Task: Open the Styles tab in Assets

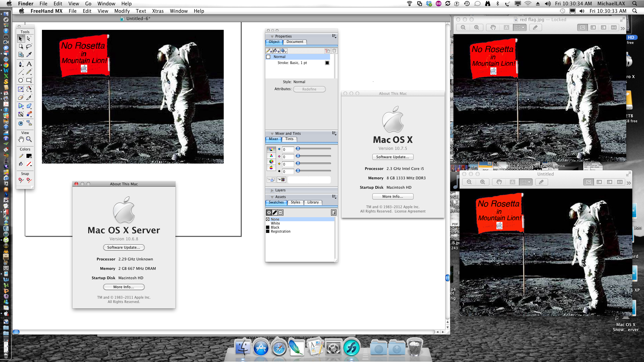Action: [x=296, y=202]
